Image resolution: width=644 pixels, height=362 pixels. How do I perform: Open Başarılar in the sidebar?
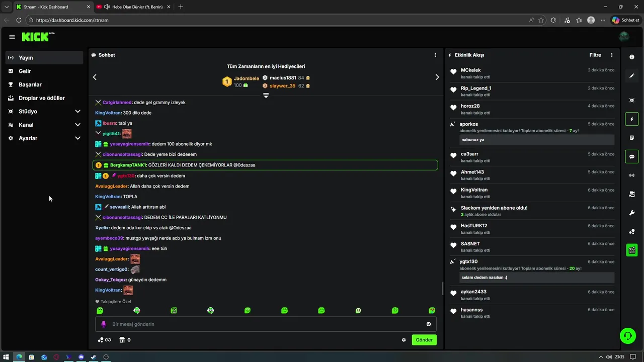(44, 84)
